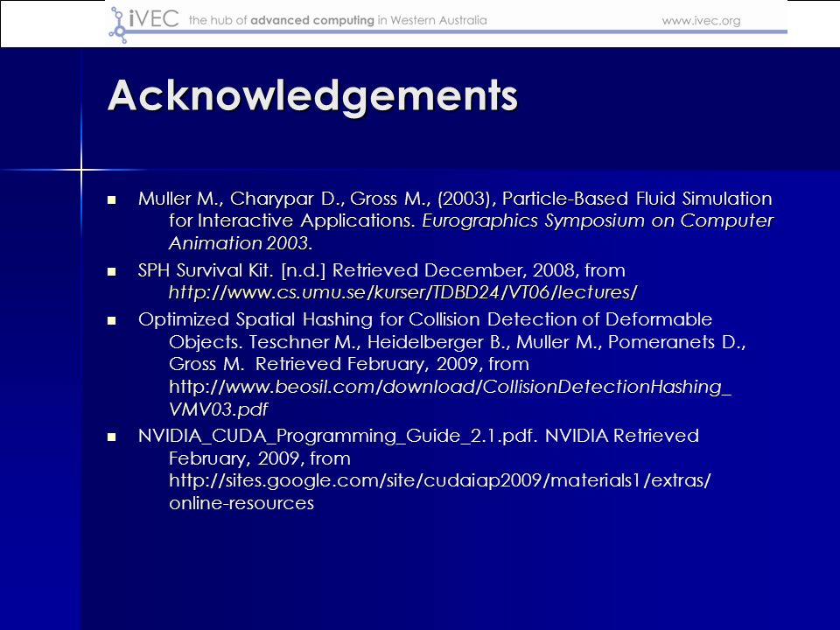Click the bullet beside the Muller reference
The height and width of the screenshot is (630, 840).
click(111, 200)
